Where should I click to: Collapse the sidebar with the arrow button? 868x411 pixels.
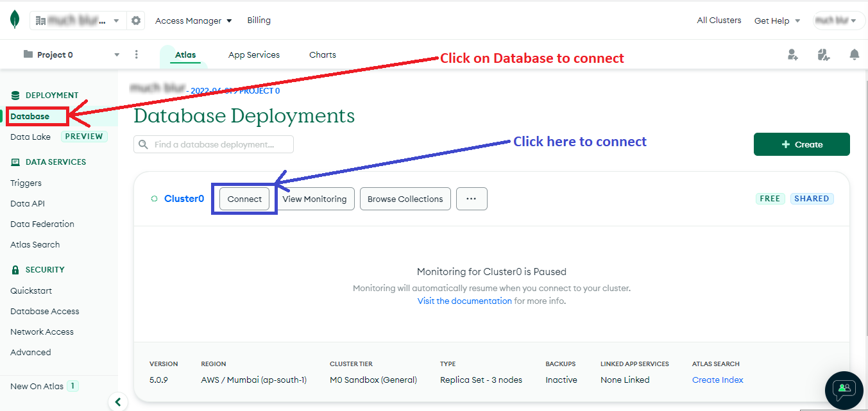[x=117, y=402]
